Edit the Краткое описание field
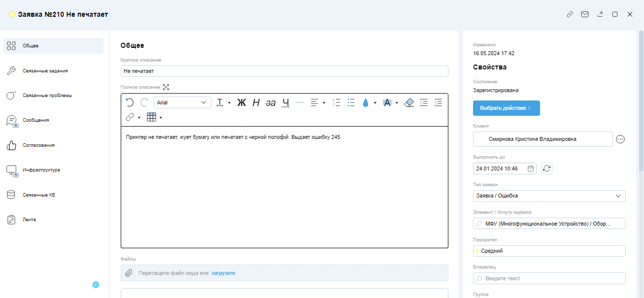Image resolution: width=644 pixels, height=298 pixels. [x=284, y=71]
